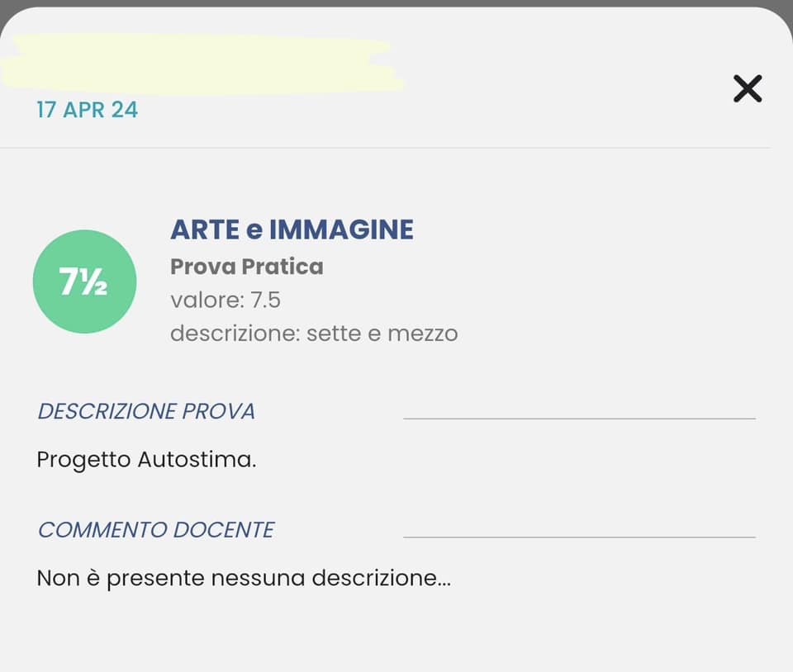This screenshot has height=672, width=793.
Task: Tap the green 7½ grade badge
Action: click(x=84, y=282)
